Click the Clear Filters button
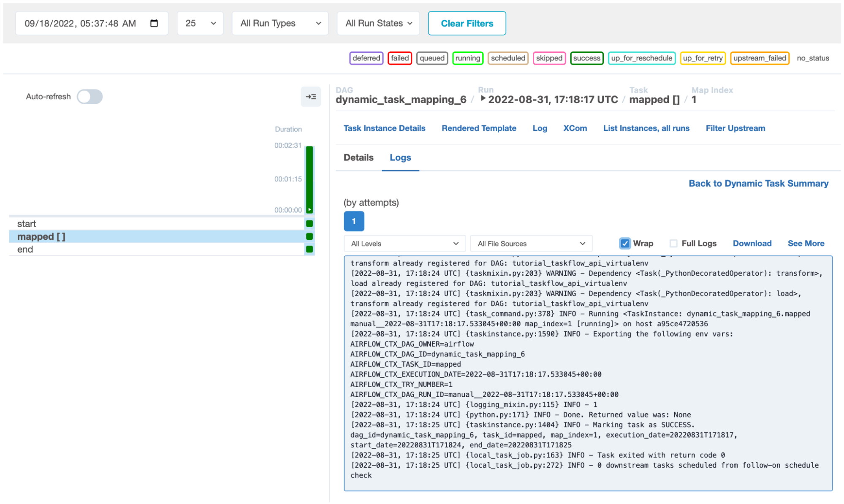The image size is (844, 504). [x=467, y=23]
